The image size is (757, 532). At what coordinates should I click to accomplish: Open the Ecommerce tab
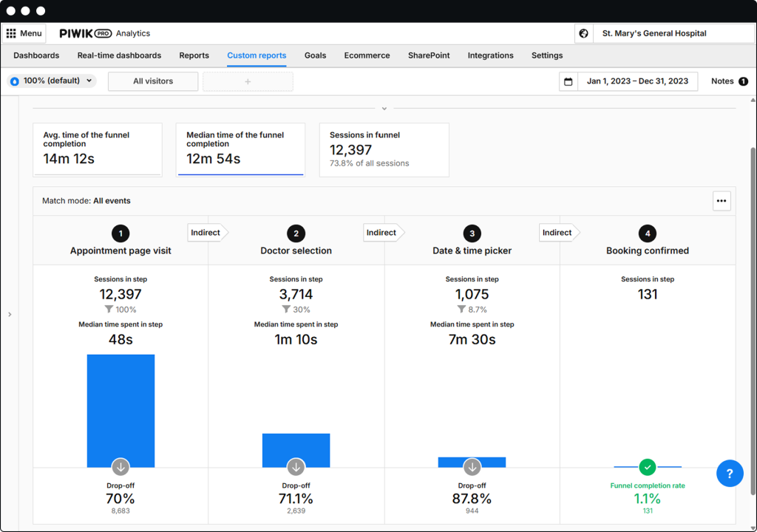click(367, 55)
